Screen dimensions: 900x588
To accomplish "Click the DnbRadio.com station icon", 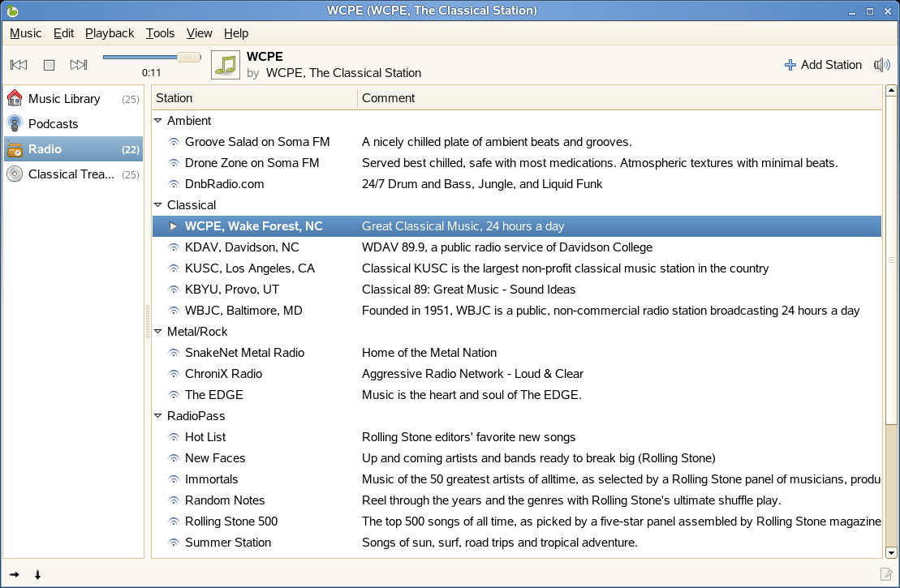I will (x=174, y=184).
